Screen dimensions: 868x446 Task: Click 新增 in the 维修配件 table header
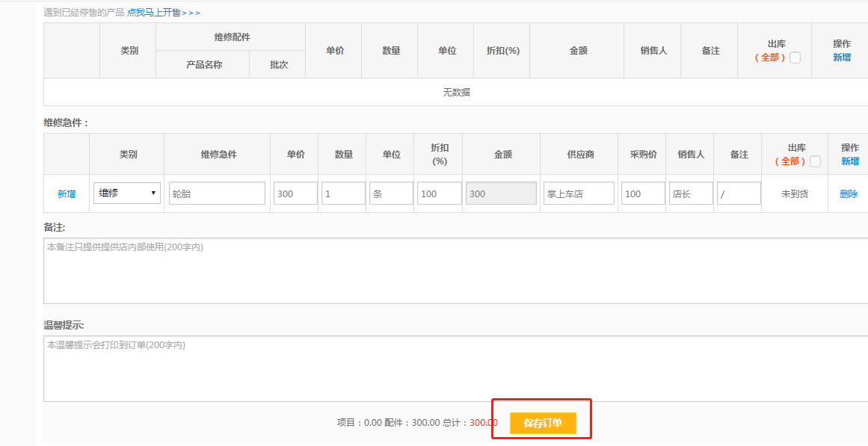pos(842,58)
